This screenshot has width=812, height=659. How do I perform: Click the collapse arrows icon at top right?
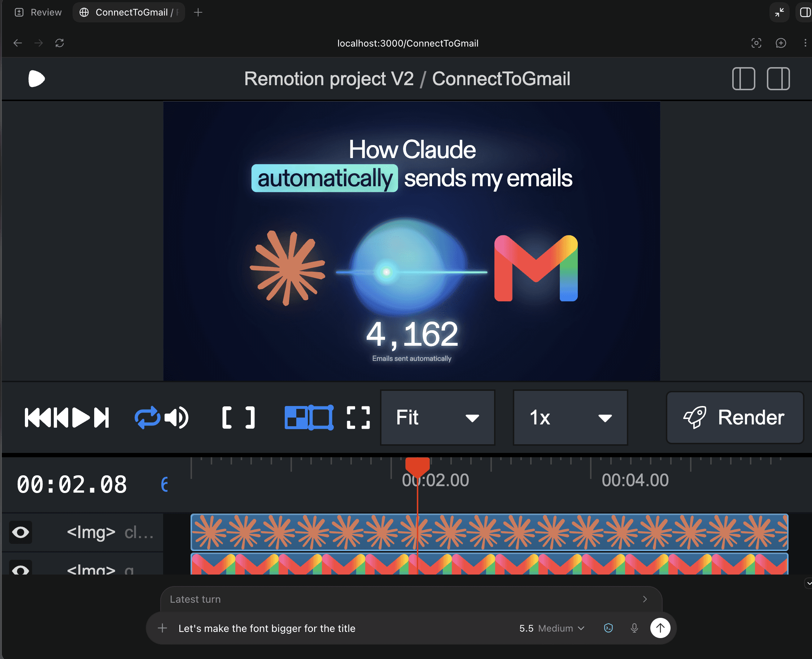pos(780,12)
